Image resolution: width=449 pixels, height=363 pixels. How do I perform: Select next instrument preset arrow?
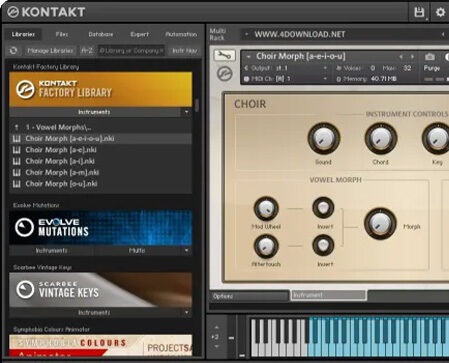pyautogui.click(x=412, y=57)
